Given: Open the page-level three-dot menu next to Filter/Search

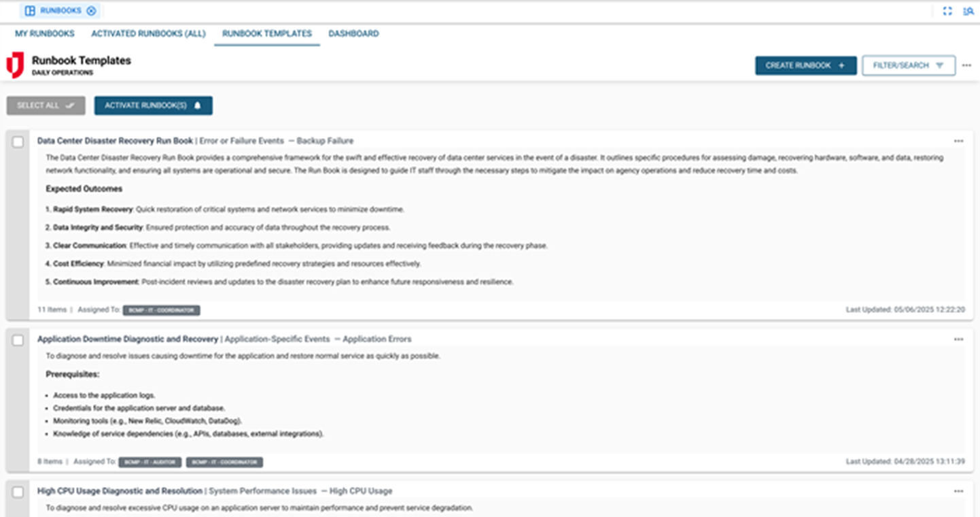Looking at the screenshot, I should pos(966,65).
